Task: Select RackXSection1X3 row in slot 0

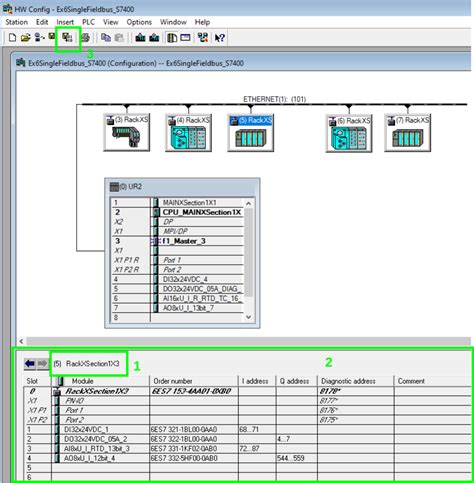Action: [248, 391]
